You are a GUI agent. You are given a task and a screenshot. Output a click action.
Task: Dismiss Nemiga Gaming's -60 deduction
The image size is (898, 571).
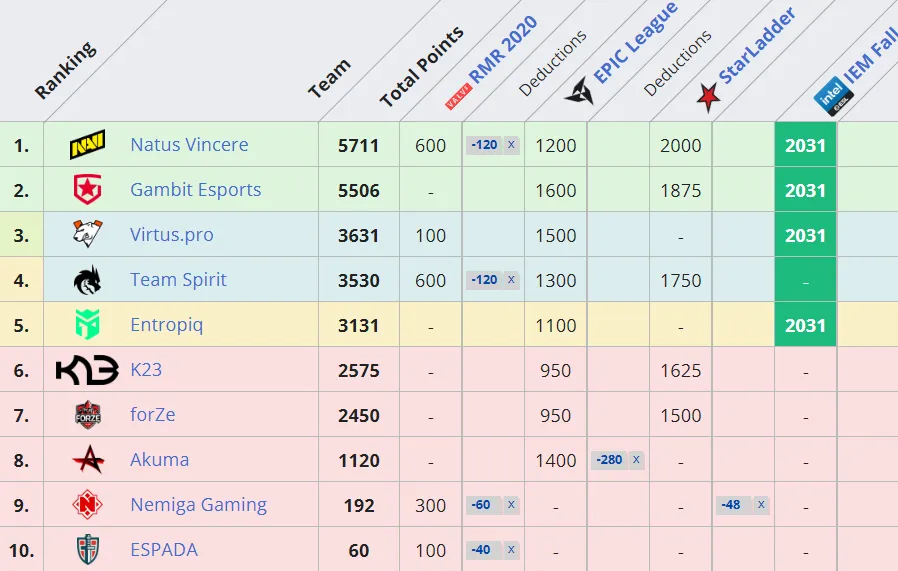511,505
